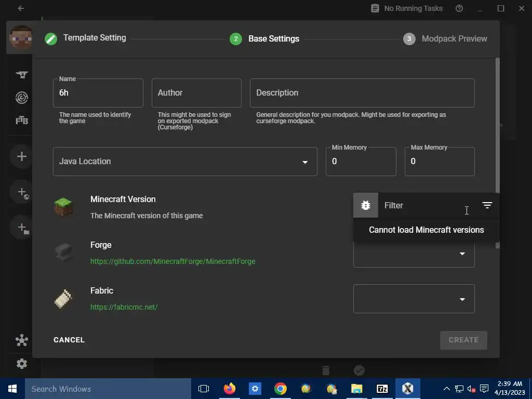This screenshot has width=532, height=399.
Task: Click the Max Memory field
Action: [440, 162]
